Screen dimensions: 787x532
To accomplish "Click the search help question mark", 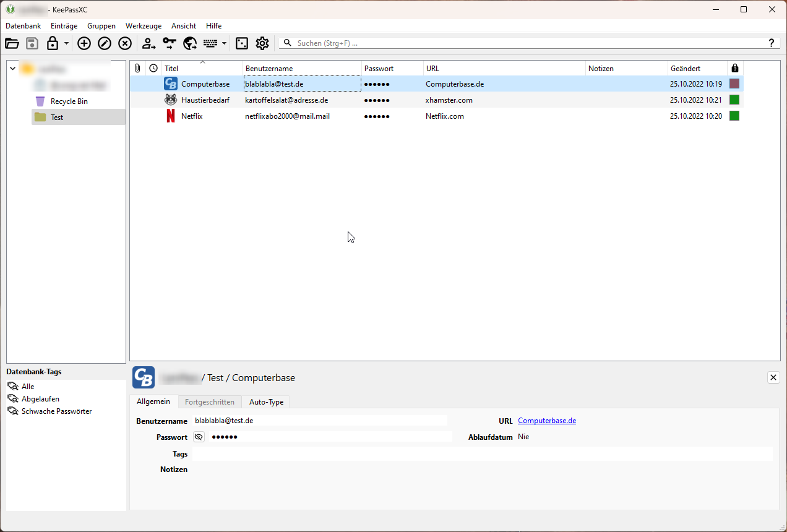I will click(x=772, y=43).
